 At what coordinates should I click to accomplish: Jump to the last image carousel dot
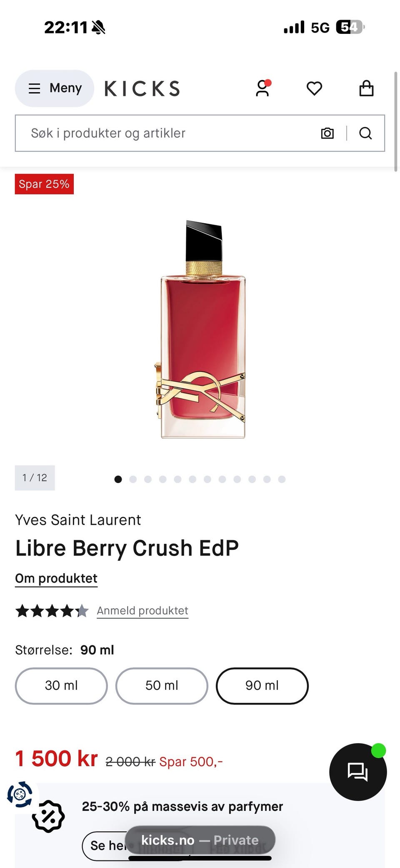282,479
